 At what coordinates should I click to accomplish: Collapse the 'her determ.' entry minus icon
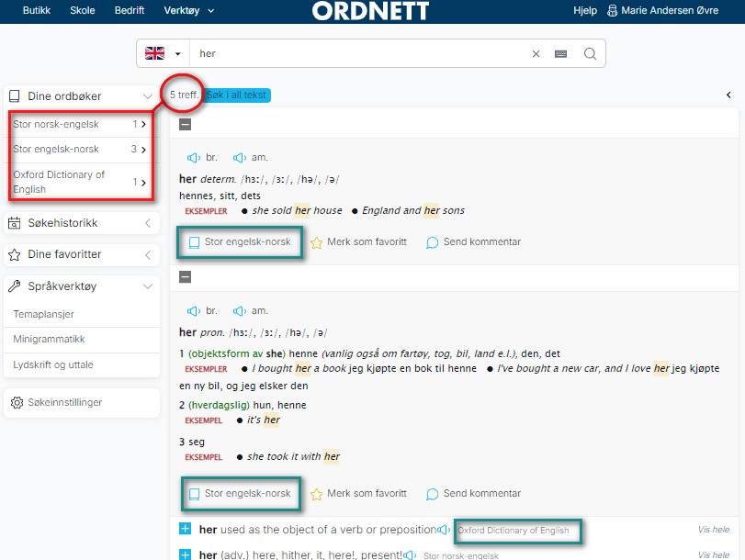(x=186, y=125)
